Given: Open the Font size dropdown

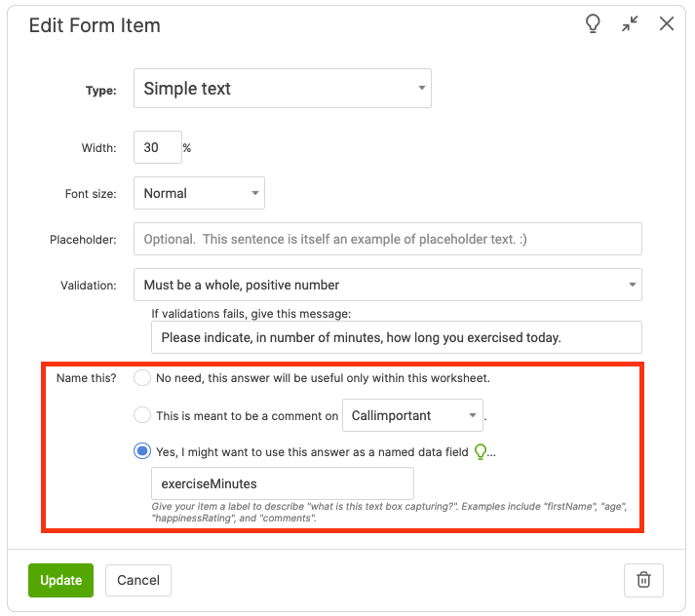Looking at the screenshot, I should 199,193.
